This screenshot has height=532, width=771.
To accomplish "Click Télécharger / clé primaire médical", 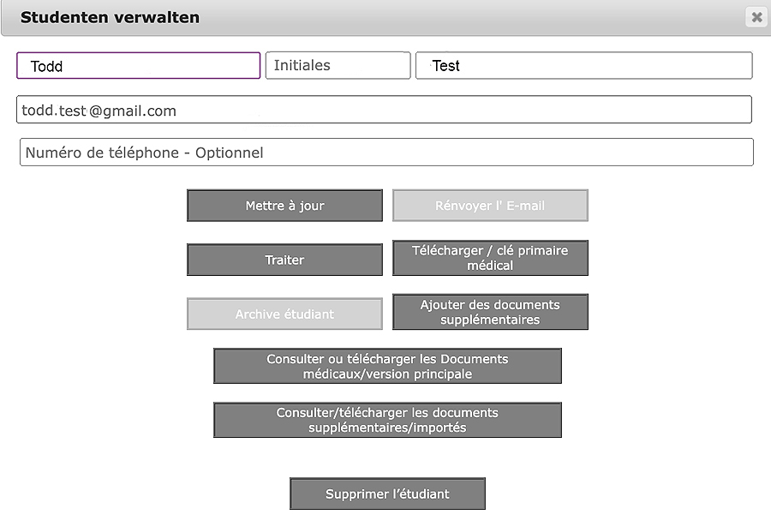I will [490, 258].
